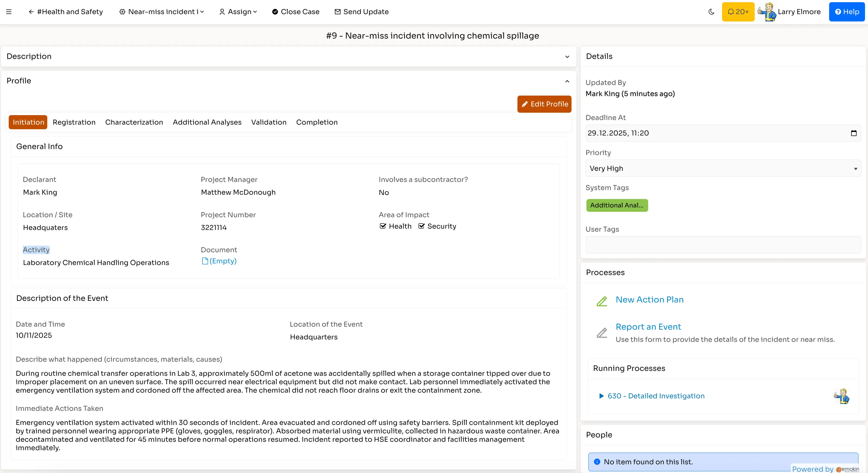
Task: Click the document icon beside (Empty)
Action: (205, 261)
